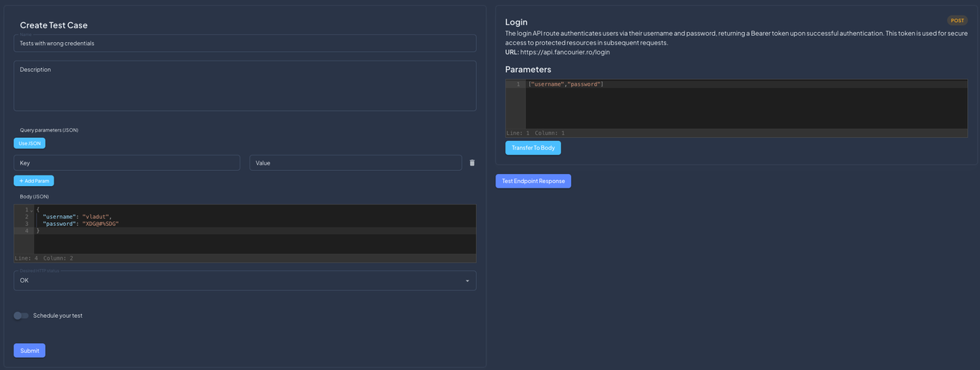
Task: Collapse the JSON body fold arrow on line 1
Action: click(31, 210)
